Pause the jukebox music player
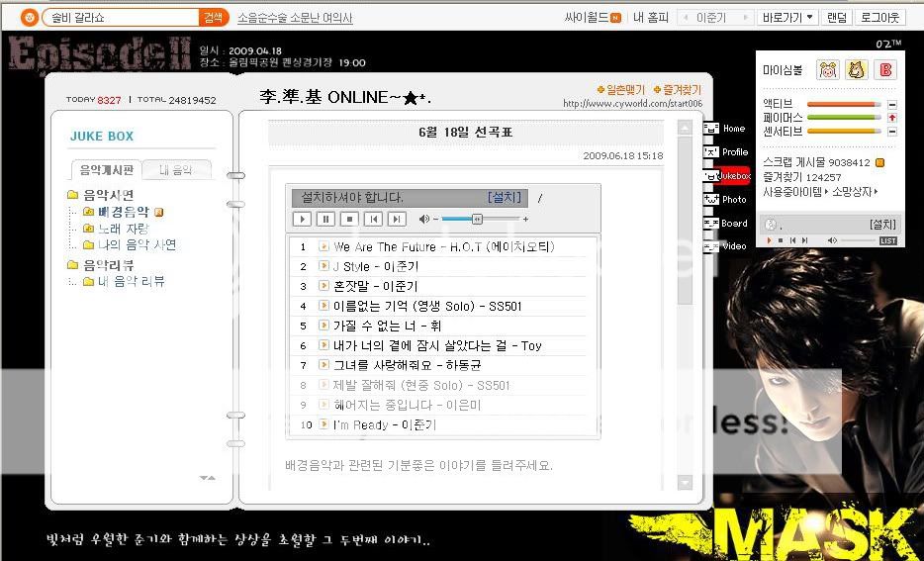The image size is (924, 561). pyautogui.click(x=324, y=219)
